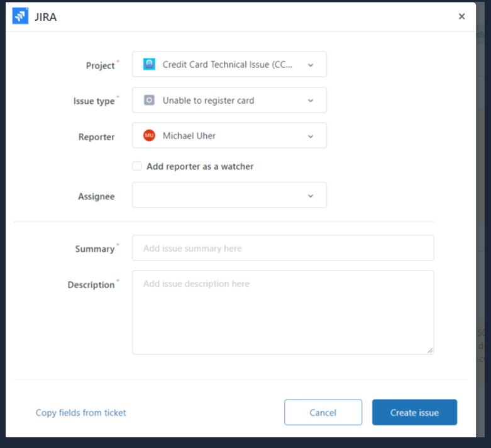Enable the 'Add reporter as a watcher' checkbox
This screenshot has width=491, height=448.
pos(136,166)
